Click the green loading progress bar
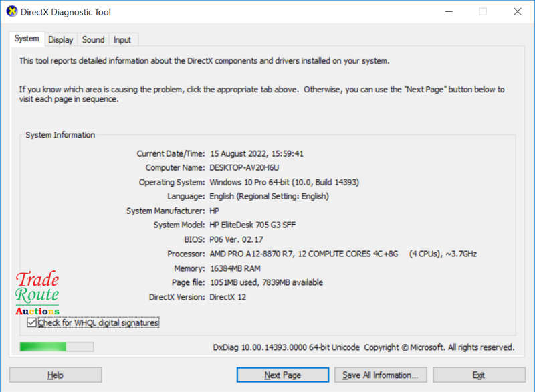The width and height of the screenshot is (535, 392). (57, 347)
